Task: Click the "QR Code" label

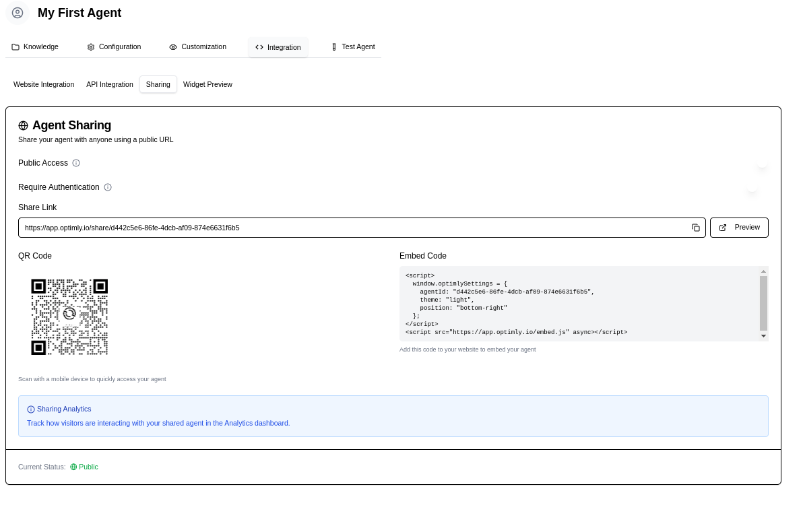Action: pyautogui.click(x=35, y=256)
